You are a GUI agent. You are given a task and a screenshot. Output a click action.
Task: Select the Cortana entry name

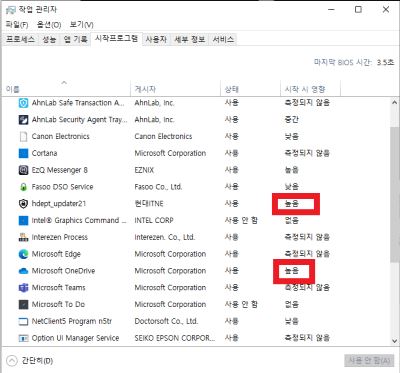coord(44,153)
